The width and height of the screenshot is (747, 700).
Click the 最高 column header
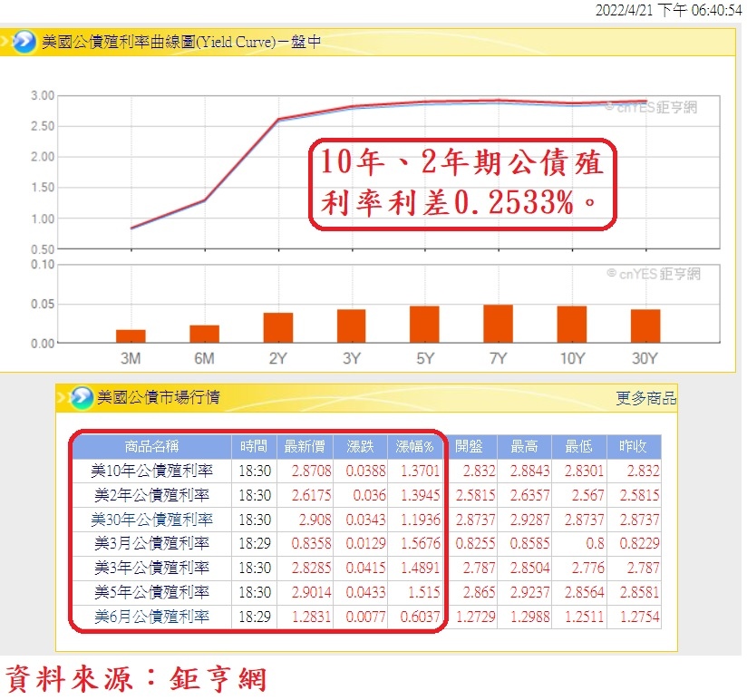coord(524,446)
